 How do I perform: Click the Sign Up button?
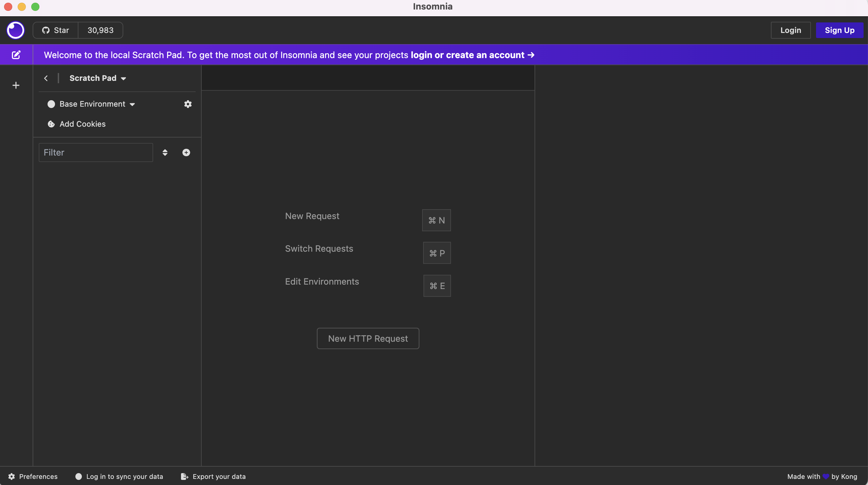tap(839, 30)
